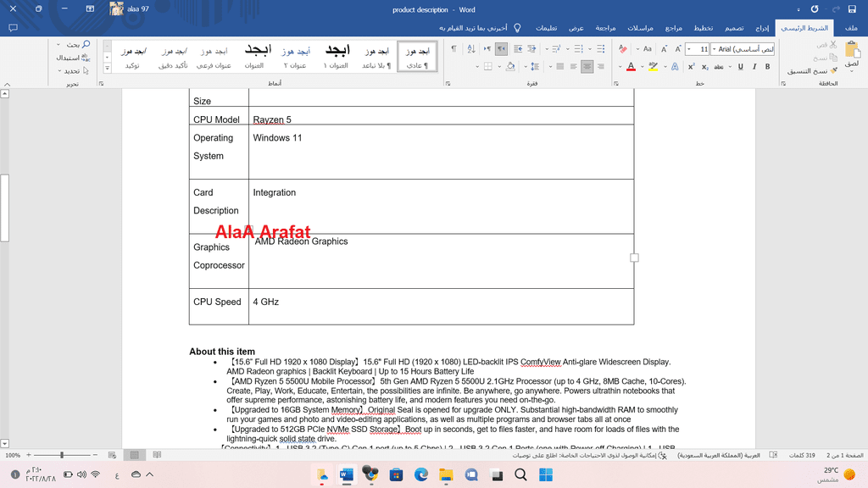
Task: Open the Paste options dropdown arrow
Action: 853,70
